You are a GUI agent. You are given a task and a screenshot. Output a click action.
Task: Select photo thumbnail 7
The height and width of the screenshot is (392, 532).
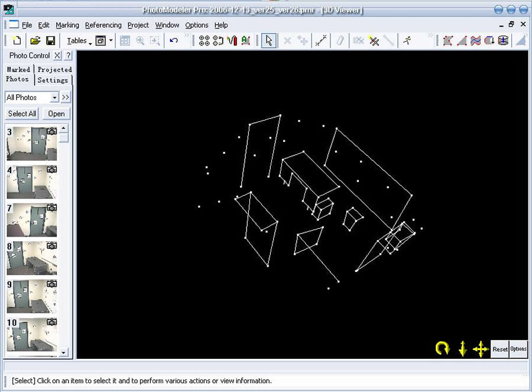32,220
